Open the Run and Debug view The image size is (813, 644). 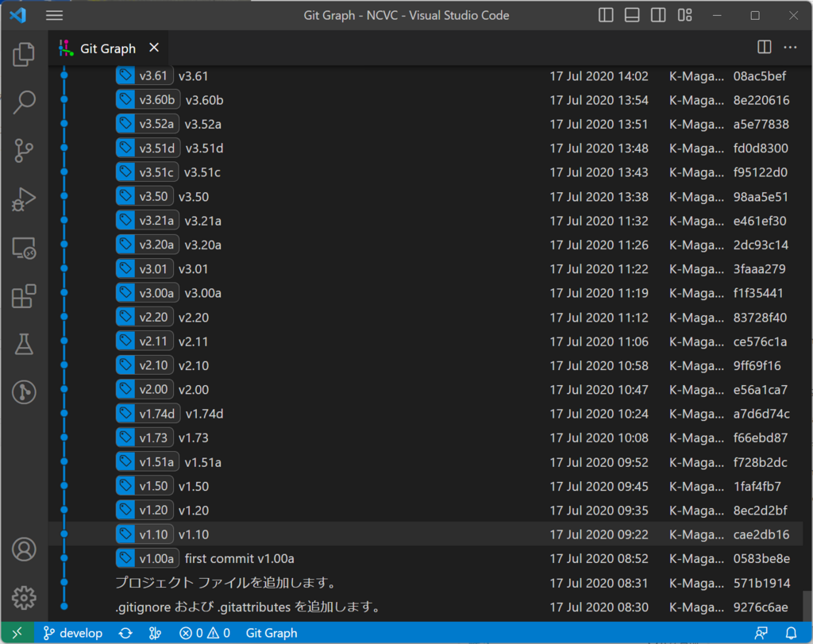[x=24, y=199]
